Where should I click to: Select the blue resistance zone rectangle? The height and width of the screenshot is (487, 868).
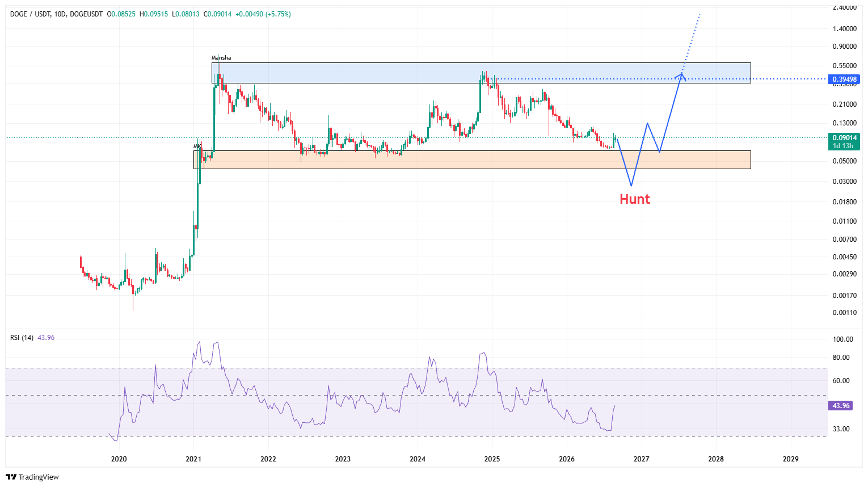[x=481, y=73]
